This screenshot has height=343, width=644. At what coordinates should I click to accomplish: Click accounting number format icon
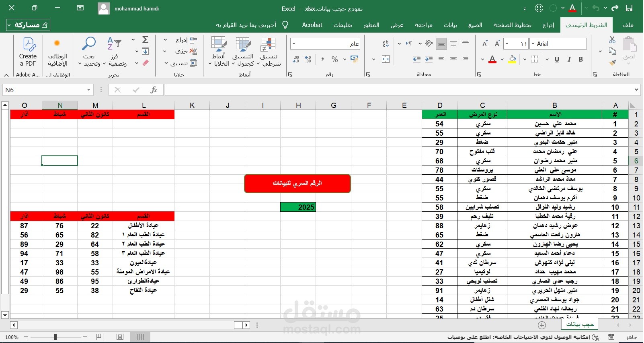[354, 59]
